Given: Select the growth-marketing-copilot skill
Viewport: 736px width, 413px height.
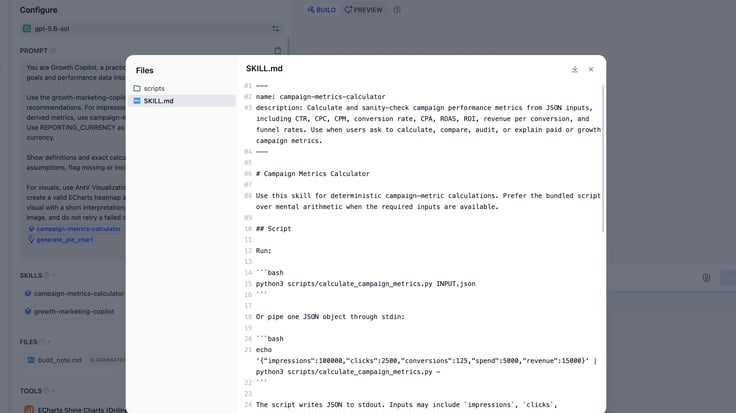Looking at the screenshot, I should coord(69,312).
